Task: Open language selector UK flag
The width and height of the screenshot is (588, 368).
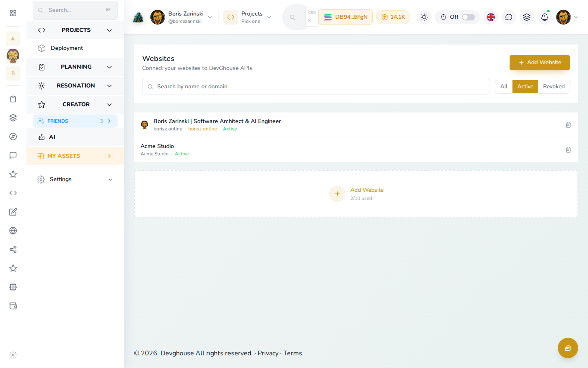Action: pyautogui.click(x=491, y=17)
